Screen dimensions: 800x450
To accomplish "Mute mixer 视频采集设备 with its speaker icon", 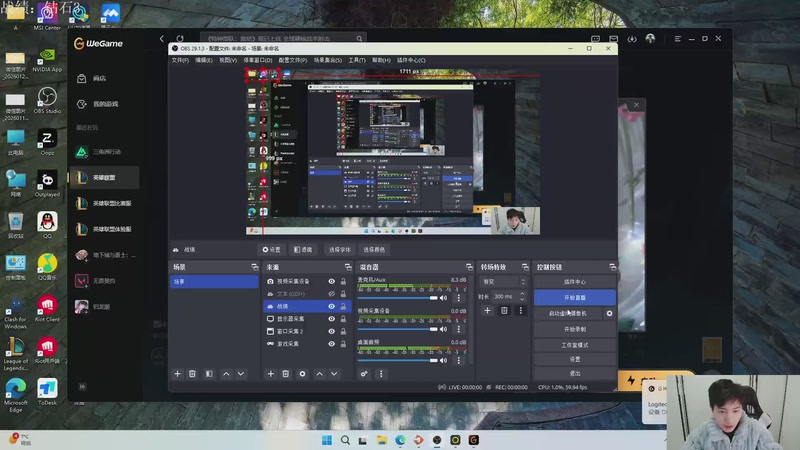I will coord(443,329).
